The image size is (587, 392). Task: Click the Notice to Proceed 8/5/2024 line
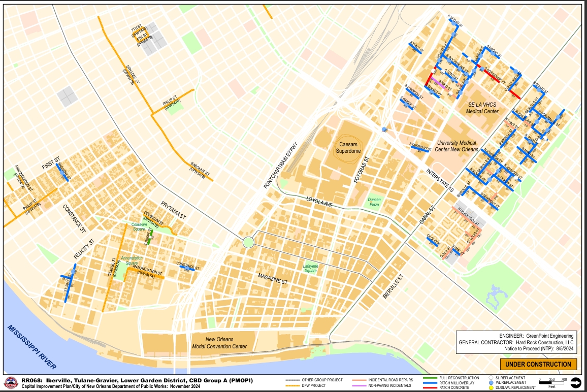(539, 348)
